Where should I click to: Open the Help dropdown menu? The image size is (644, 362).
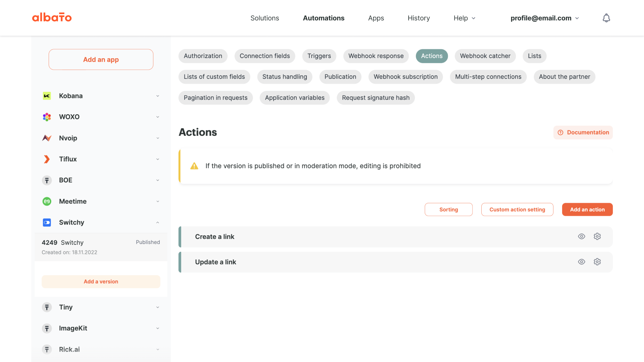tap(464, 18)
